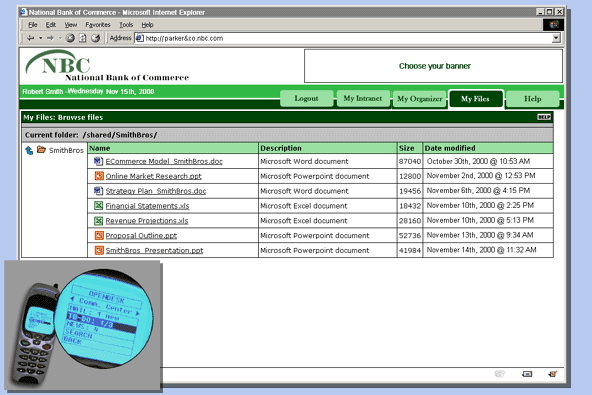The height and width of the screenshot is (395, 592).
Task: Click PowerPoint icon beside Online Market Research.ppt
Action: [99, 176]
